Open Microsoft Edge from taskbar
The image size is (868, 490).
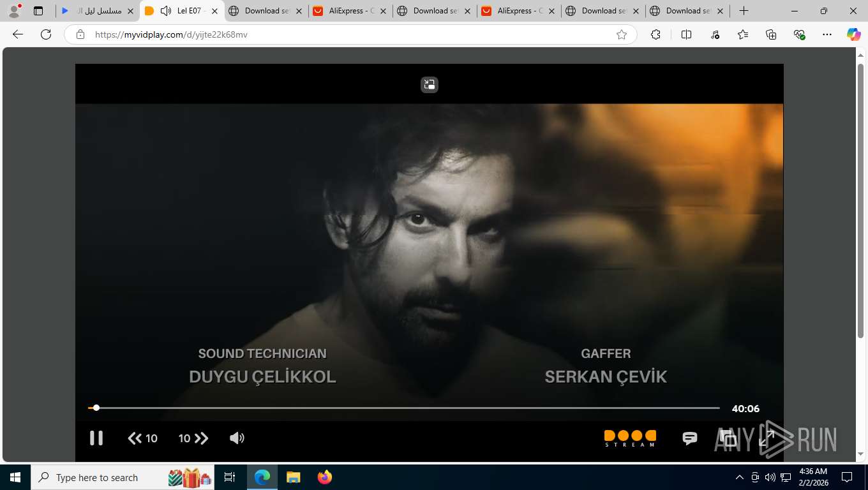pyautogui.click(x=262, y=477)
